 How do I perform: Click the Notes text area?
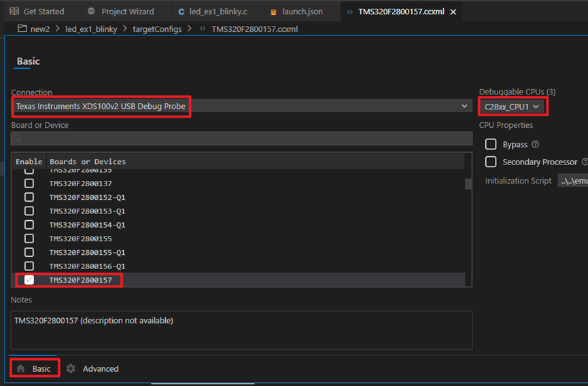click(241, 330)
